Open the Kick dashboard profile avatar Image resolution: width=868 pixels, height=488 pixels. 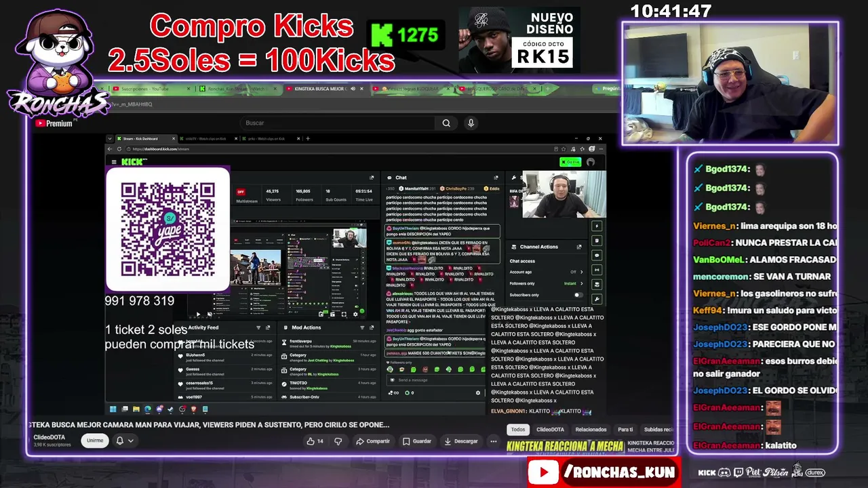pos(591,162)
